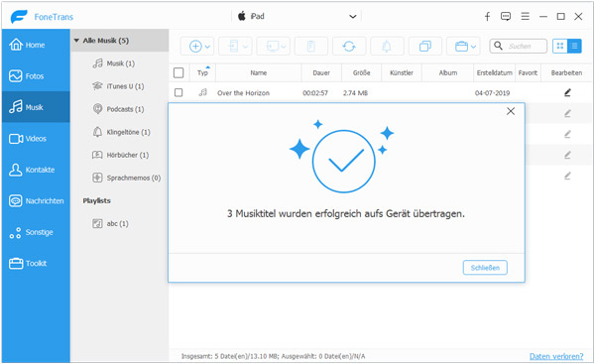Click the export to PC icon

pos(273,47)
